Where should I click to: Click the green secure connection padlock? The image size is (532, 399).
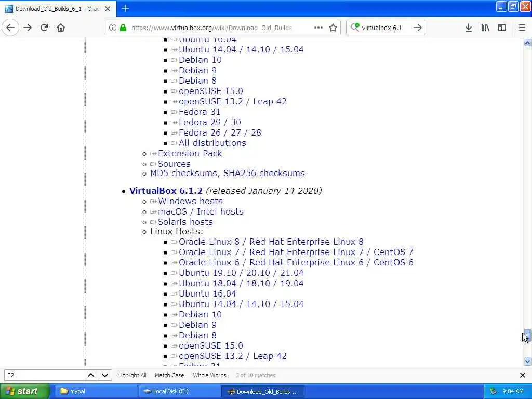(x=123, y=28)
